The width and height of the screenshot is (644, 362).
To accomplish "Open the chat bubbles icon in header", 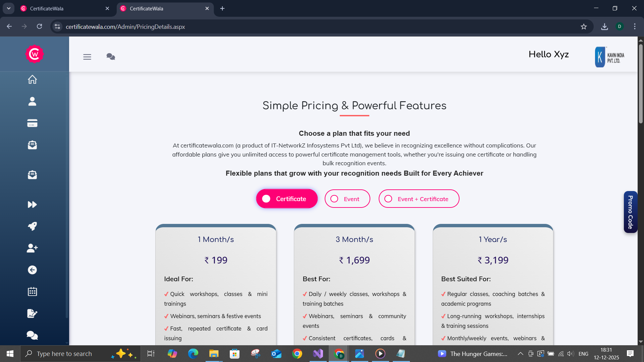I will 111,57.
